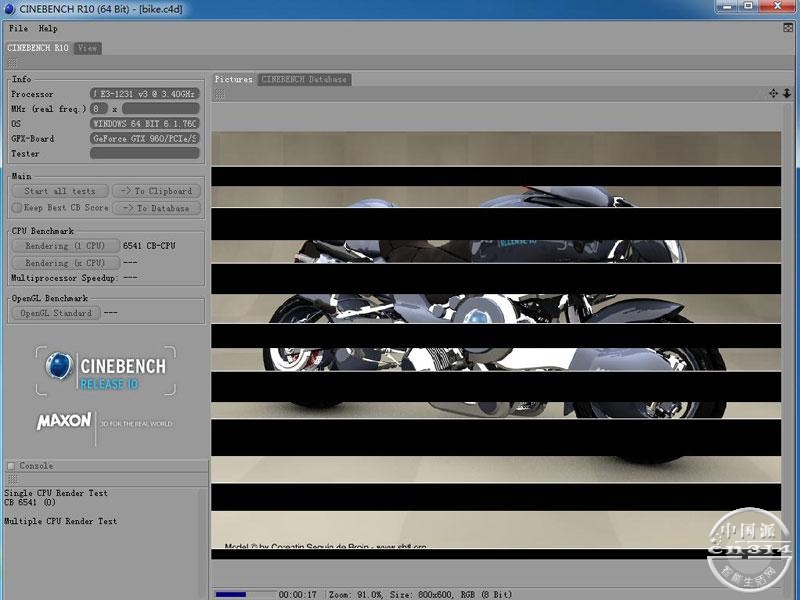800x600 pixels.
Task: Toggle the Console panel checkbox
Action: coord(11,466)
